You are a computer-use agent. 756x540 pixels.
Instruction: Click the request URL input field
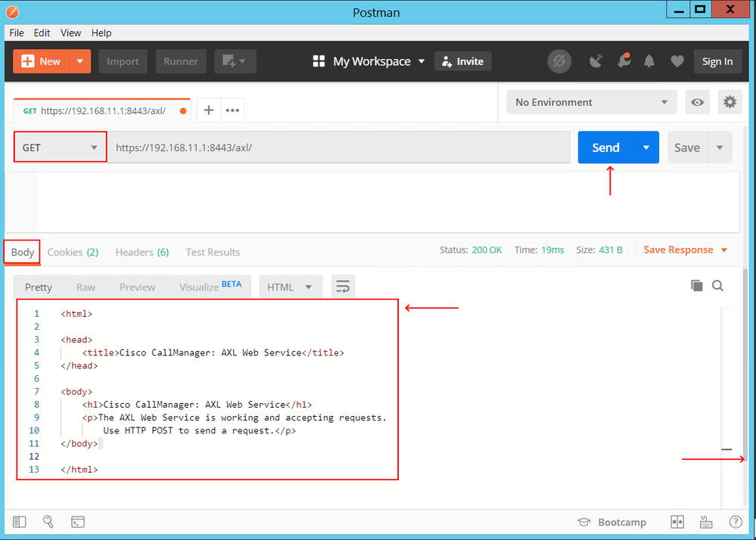(x=338, y=147)
